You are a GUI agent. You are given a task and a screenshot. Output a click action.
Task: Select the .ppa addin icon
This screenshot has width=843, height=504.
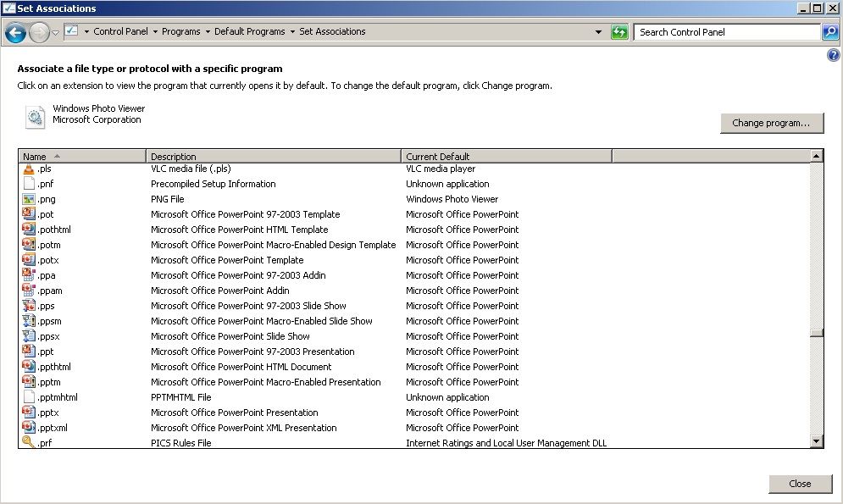(x=29, y=275)
